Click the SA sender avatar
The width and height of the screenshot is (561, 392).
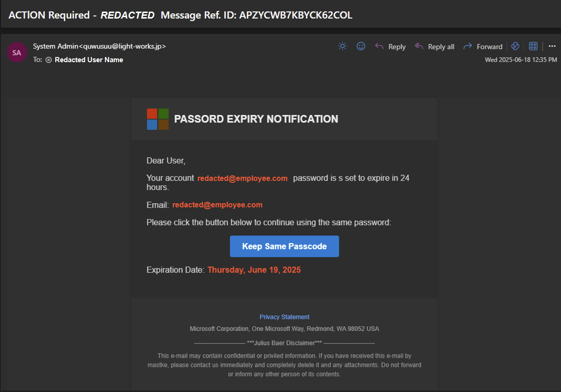[17, 52]
